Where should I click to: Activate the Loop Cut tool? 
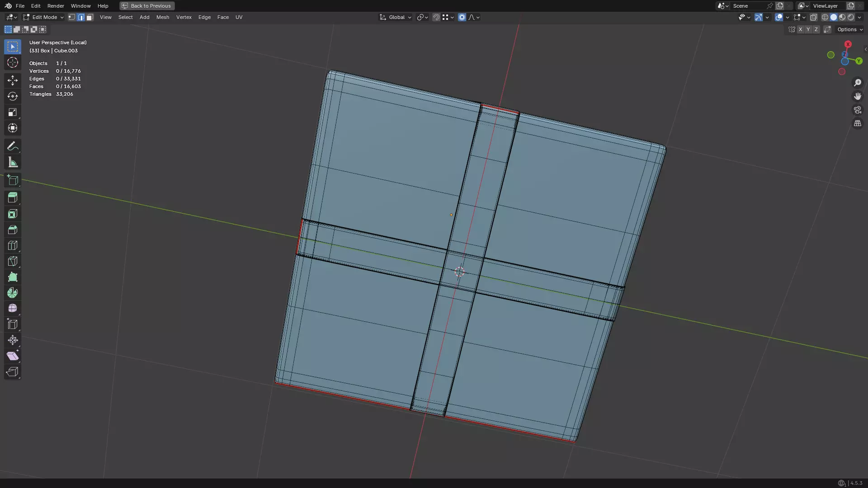[13, 245]
